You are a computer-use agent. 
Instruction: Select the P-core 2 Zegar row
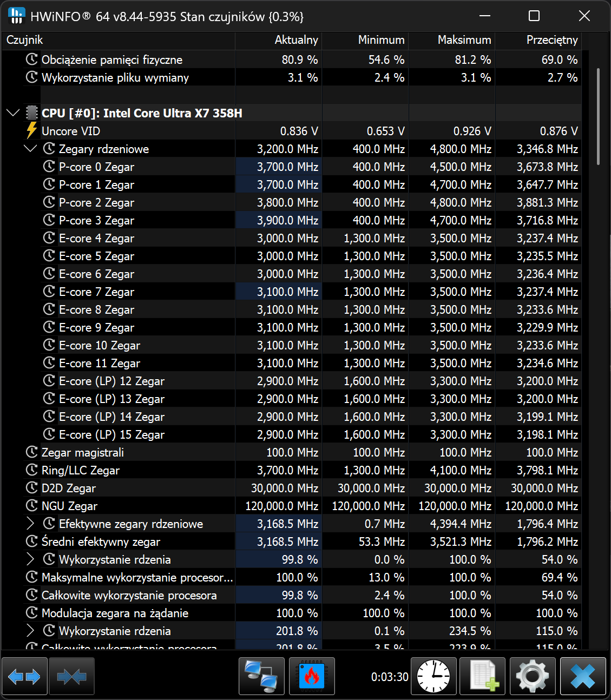(96, 202)
